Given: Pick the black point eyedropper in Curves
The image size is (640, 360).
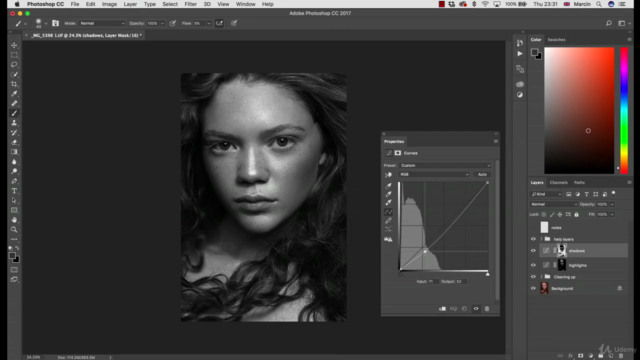Looking at the screenshot, I should (388, 186).
